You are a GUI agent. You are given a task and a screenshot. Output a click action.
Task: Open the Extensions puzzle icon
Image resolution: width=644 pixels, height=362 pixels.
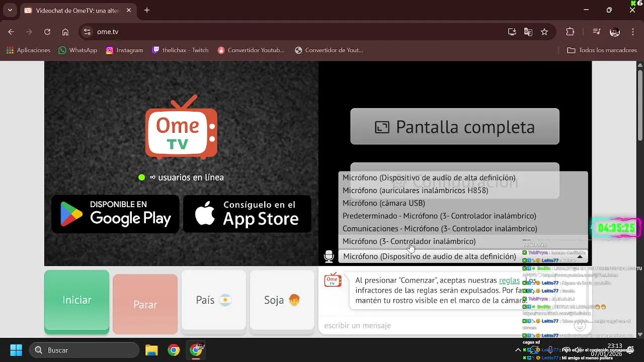pos(570,32)
